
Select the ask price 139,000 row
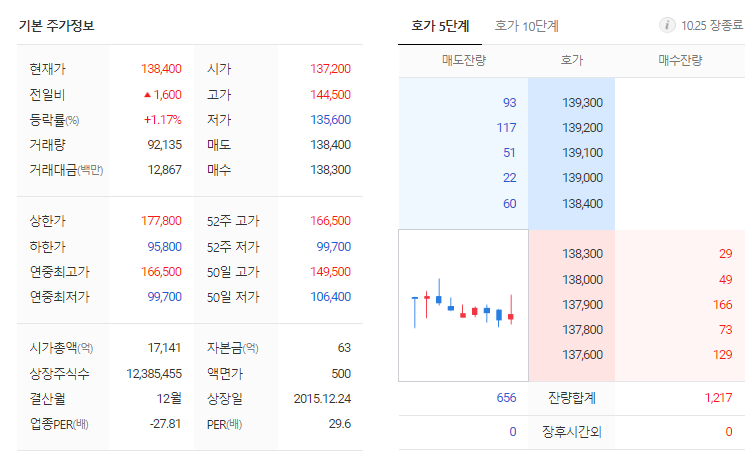tap(582, 178)
